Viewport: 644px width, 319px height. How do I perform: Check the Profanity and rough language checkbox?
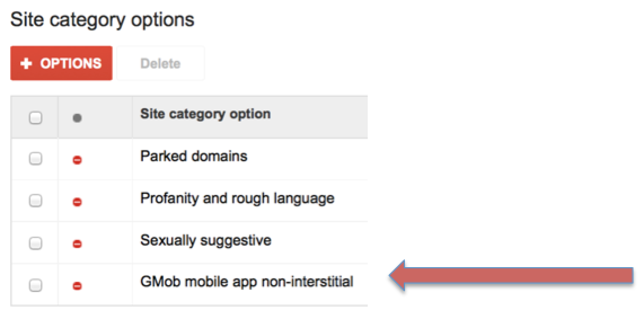pos(36,201)
